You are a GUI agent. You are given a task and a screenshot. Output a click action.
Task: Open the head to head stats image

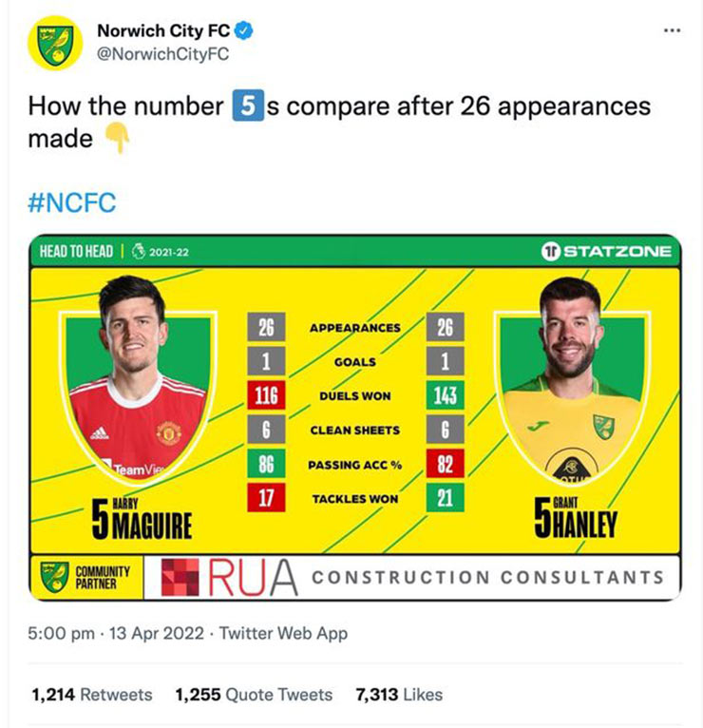pos(355,417)
